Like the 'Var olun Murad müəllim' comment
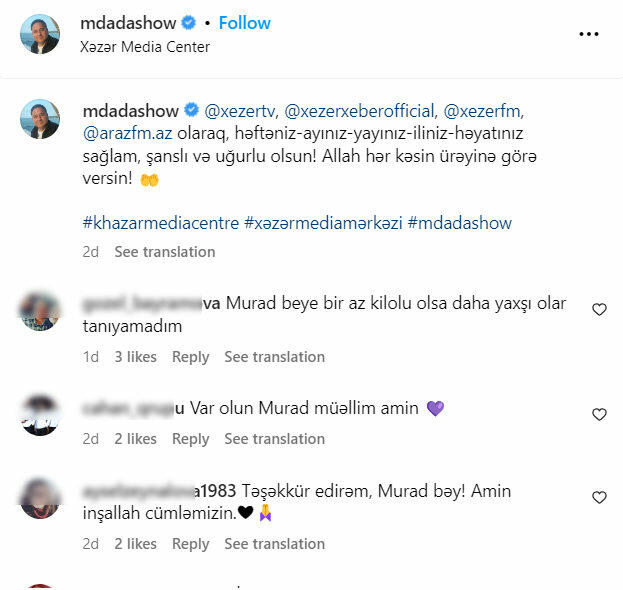623x590 pixels. click(599, 414)
